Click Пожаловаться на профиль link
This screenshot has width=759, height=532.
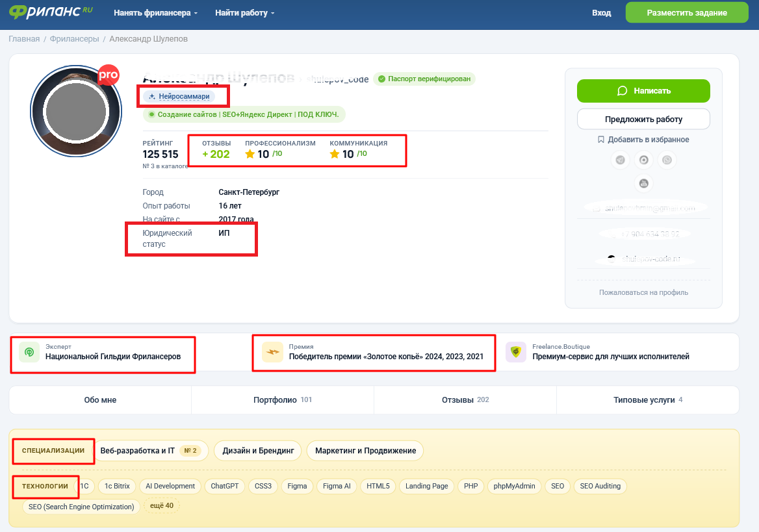[x=643, y=292]
